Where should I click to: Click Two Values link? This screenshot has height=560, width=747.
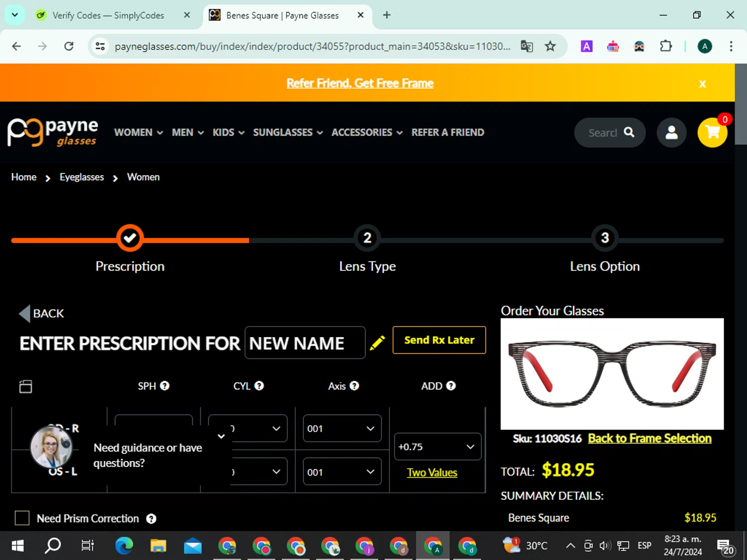[432, 472]
